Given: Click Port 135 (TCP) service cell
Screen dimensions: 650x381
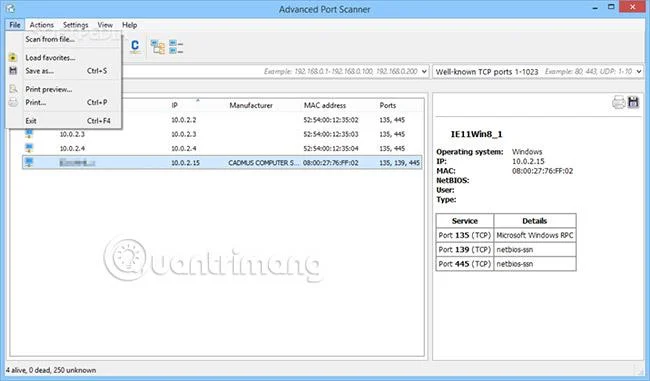Looking at the screenshot, I should point(465,235).
